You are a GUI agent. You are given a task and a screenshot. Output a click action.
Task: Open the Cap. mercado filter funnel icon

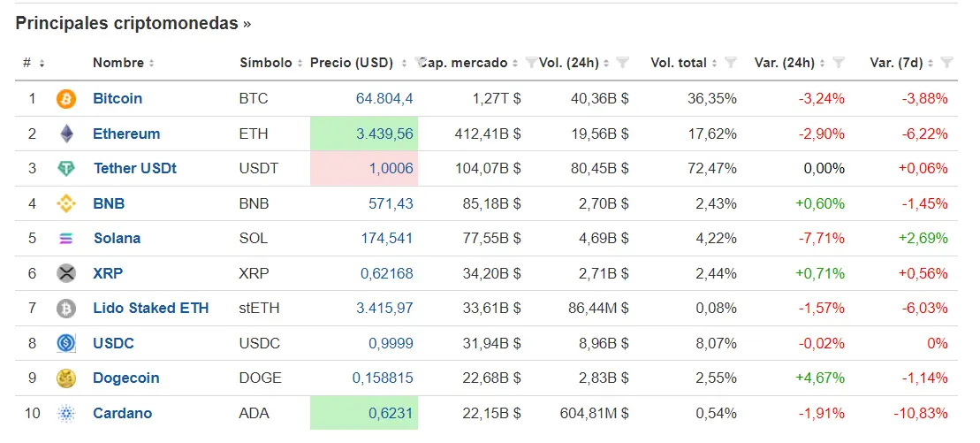tap(531, 62)
